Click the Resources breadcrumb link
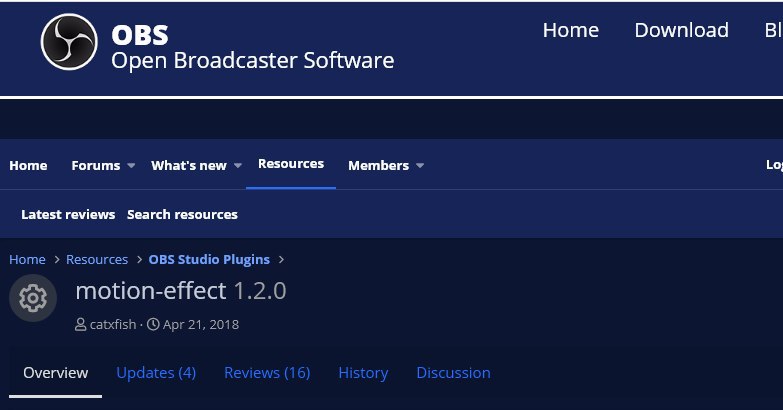Image resolution: width=783 pixels, height=410 pixels. tap(97, 260)
